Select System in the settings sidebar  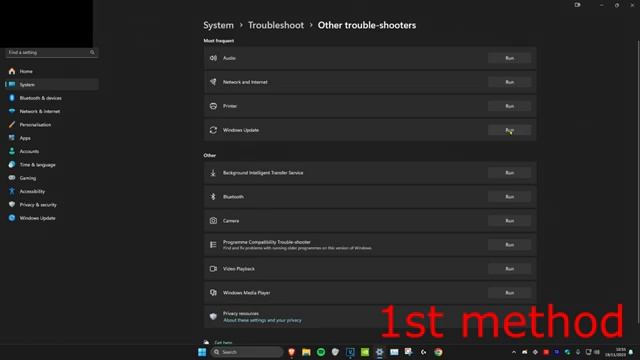click(x=51, y=85)
